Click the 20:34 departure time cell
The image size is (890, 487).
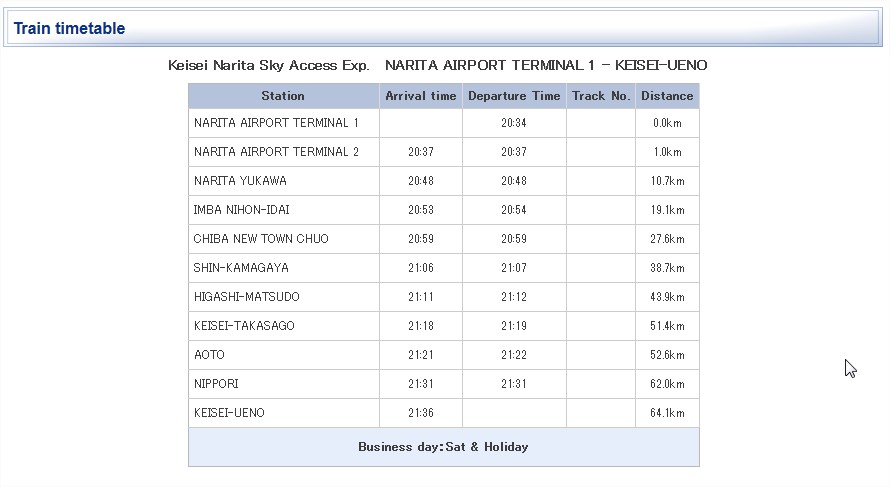(x=514, y=123)
